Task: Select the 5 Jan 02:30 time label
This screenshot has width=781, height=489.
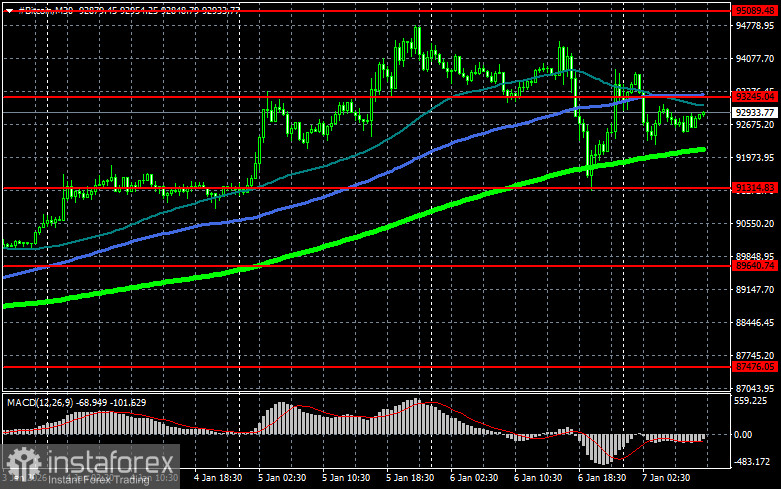Action: [x=282, y=478]
